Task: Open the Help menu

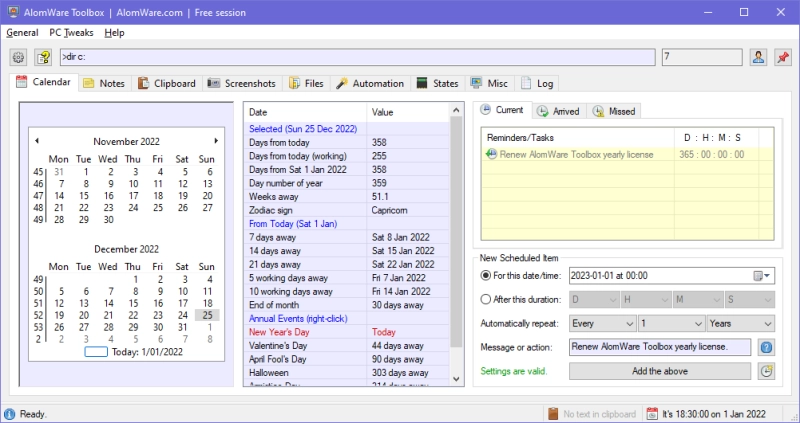Action: click(x=114, y=33)
